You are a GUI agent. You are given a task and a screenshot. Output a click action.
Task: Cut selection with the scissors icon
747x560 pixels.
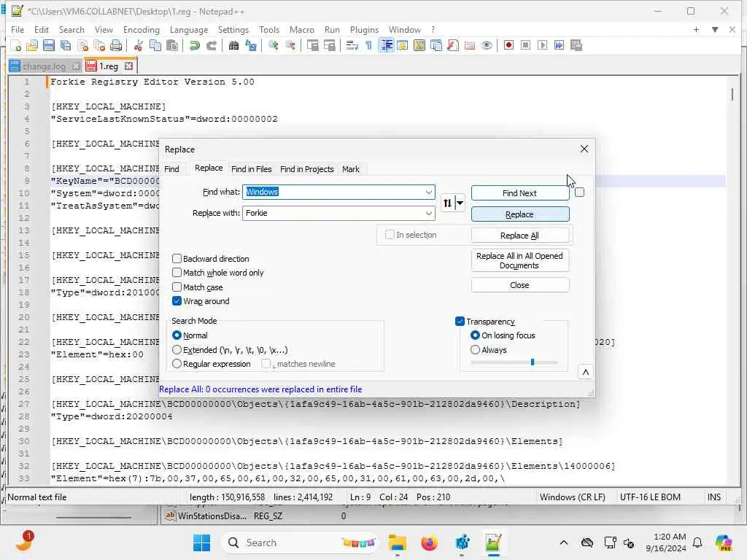pos(138,46)
